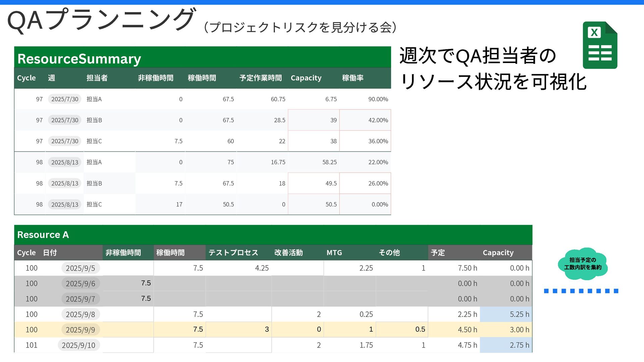The image size is (644, 362).
Task: Click the 非稼働時間 7.5 cell for 2025/9/6
Action: 128,283
